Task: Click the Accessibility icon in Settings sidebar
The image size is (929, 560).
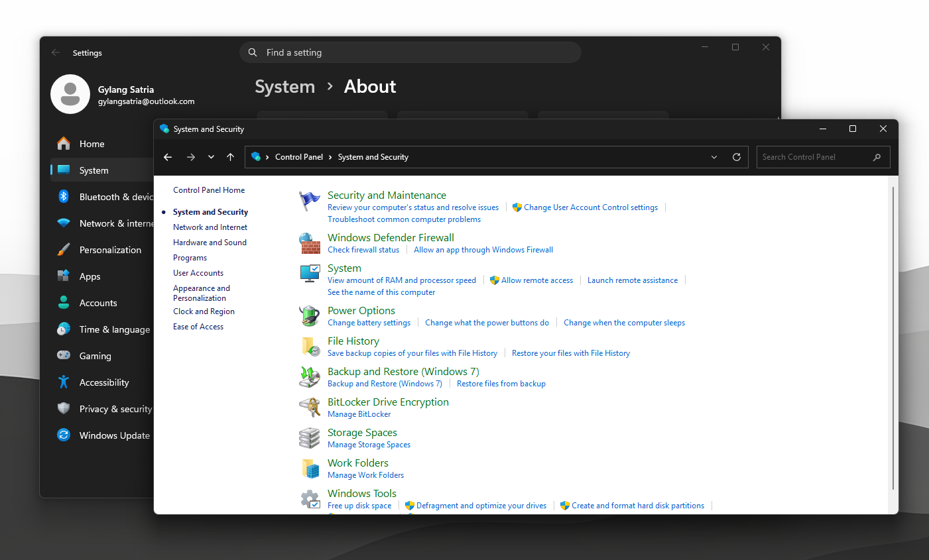Action: point(64,382)
